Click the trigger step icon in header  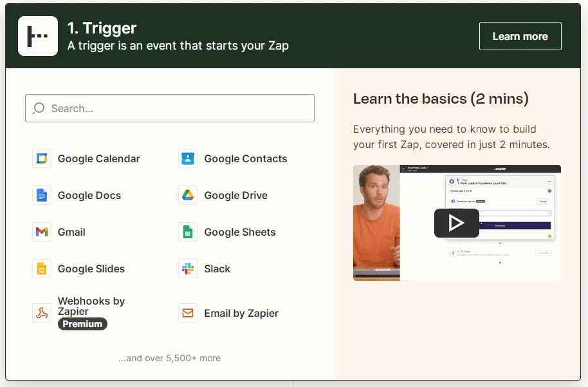[37, 36]
